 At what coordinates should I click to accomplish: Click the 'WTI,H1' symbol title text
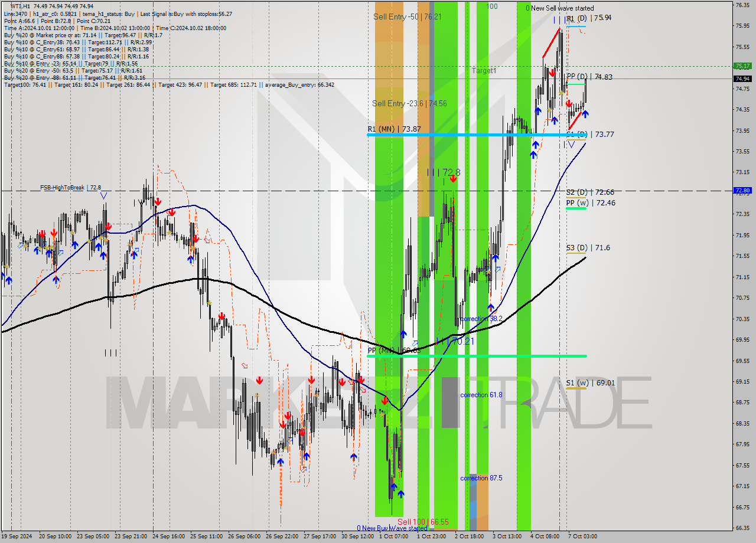click(20, 6)
